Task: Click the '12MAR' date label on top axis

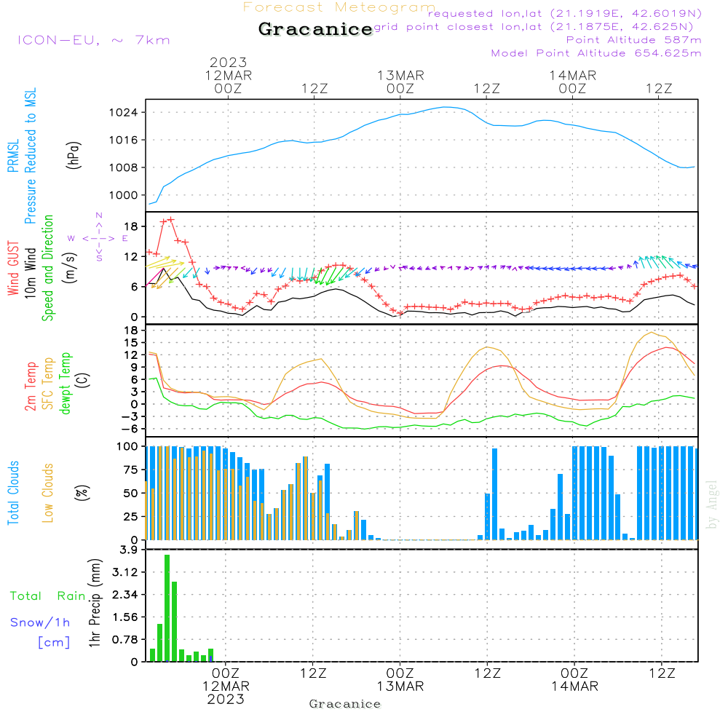Action: click(x=229, y=75)
